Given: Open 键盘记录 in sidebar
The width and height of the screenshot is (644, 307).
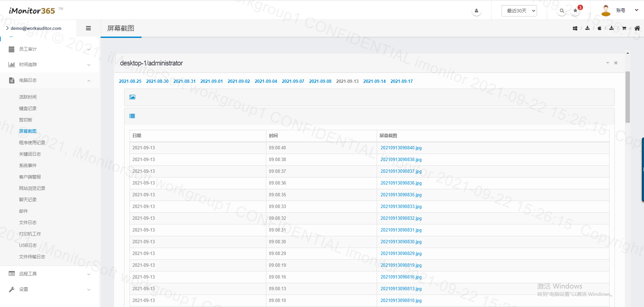Looking at the screenshot, I should point(28,108).
